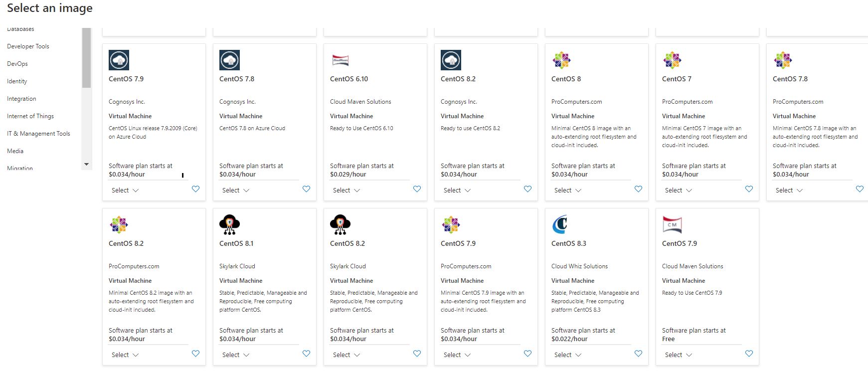Viewport: 868px width, 377px height.
Task: Open CentOS 6.10 title link
Action: (x=349, y=79)
